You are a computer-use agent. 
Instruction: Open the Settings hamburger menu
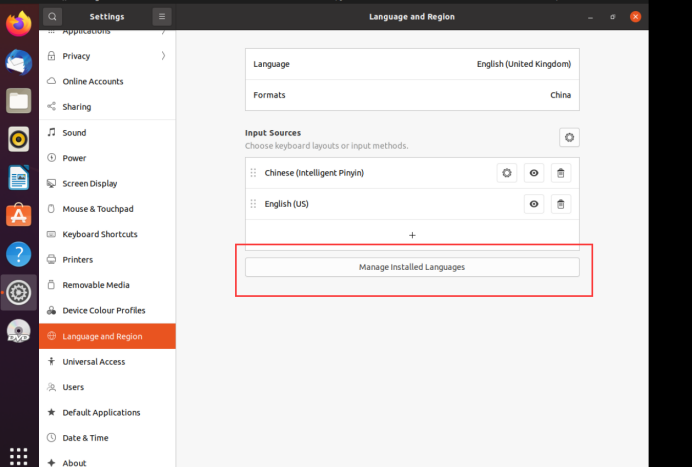point(162,17)
